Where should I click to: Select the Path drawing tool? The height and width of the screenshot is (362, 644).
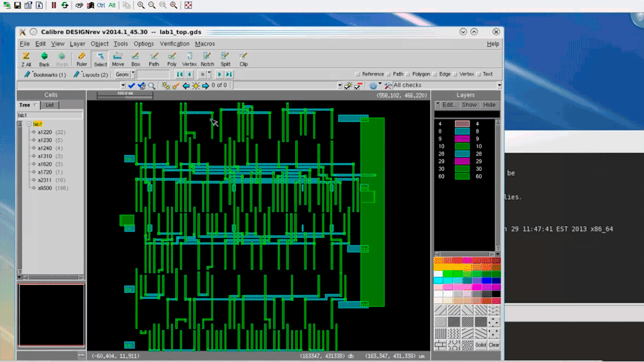[154, 59]
